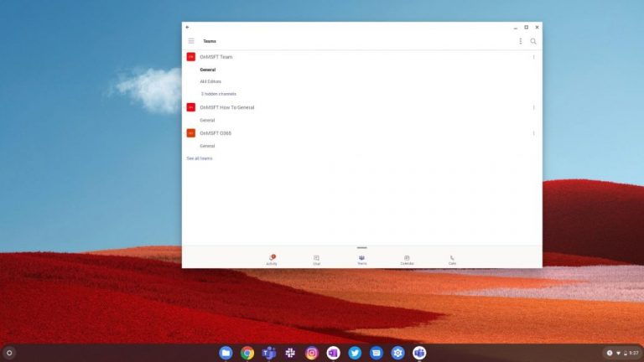Open Slack from the shelf

290,353
